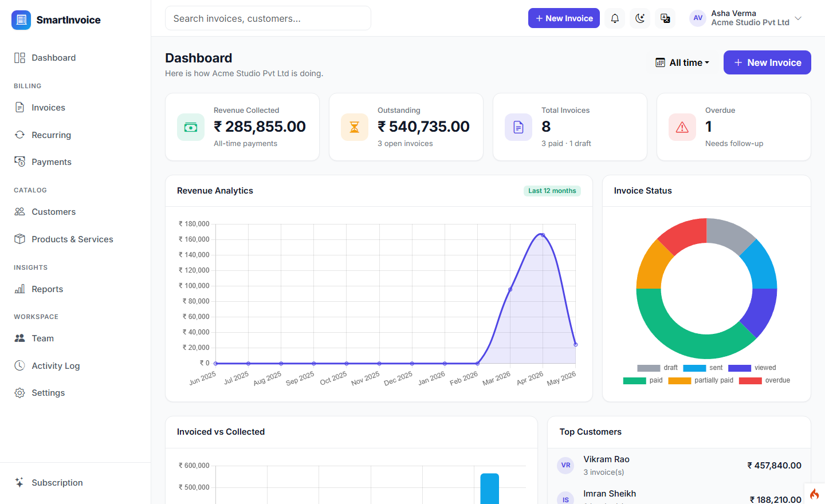Screen dimensions: 825x504
Task: Open the Settings page link
Action: tap(75, 393)
